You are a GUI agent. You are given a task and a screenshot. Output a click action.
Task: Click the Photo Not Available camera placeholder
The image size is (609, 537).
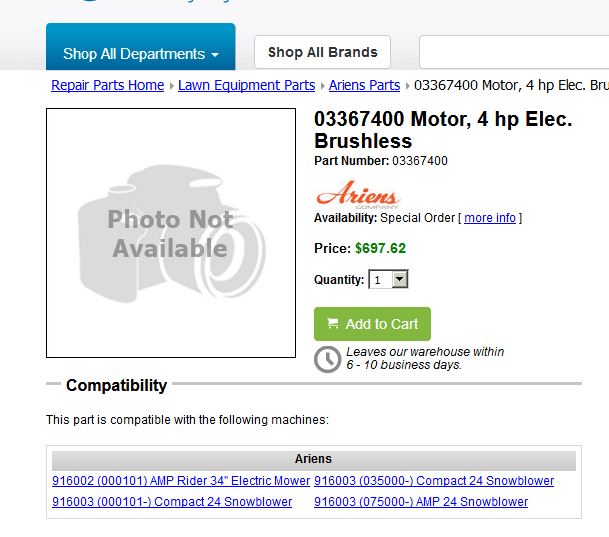pos(171,233)
